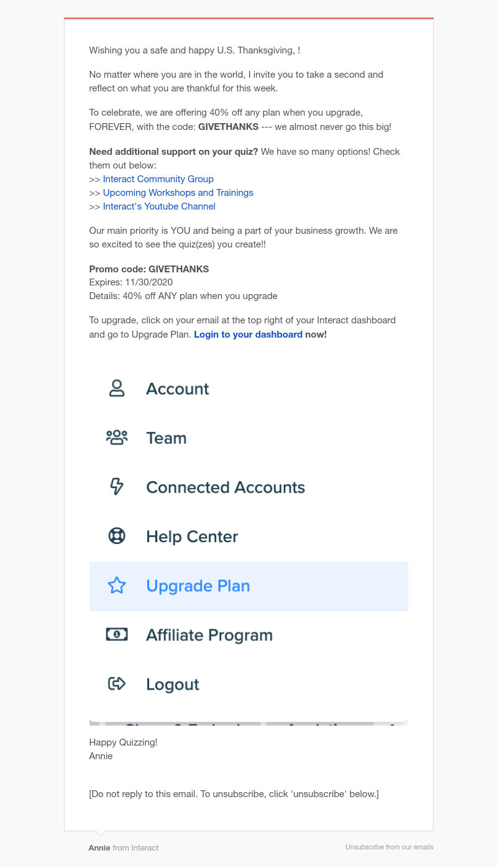Visit Interact's Youtube Channel link
The image size is (497, 868).
point(159,206)
